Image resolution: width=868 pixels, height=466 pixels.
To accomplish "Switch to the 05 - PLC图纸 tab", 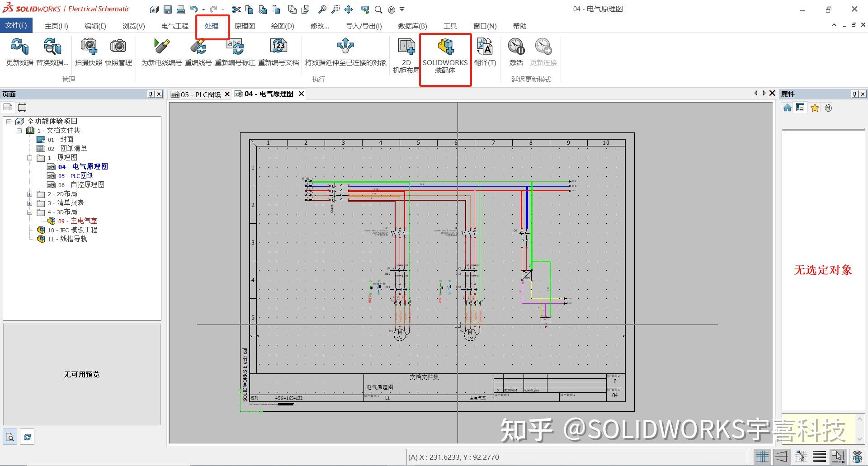I will coord(201,94).
